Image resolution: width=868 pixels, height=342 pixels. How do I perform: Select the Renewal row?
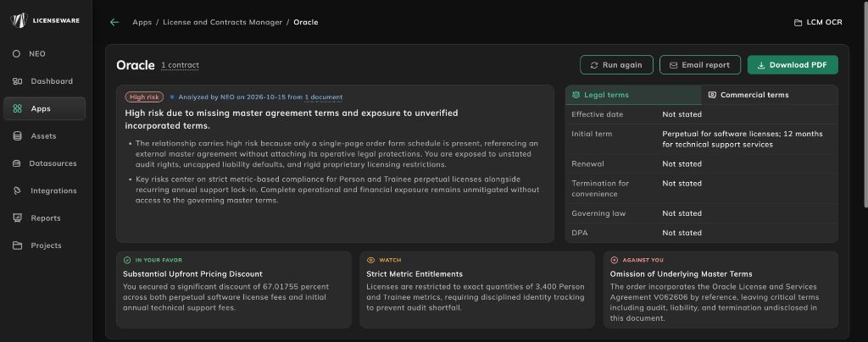click(701, 164)
